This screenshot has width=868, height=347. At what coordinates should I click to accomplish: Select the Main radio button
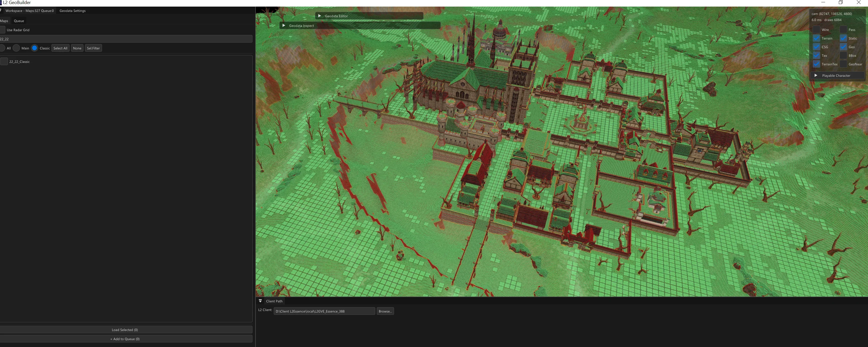click(x=16, y=48)
